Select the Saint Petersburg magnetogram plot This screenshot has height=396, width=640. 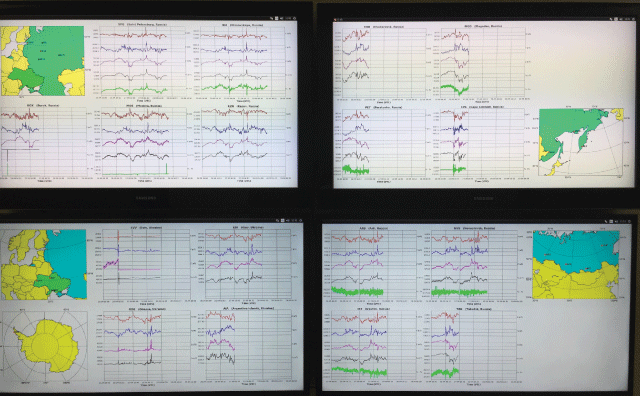pyautogui.click(x=143, y=61)
